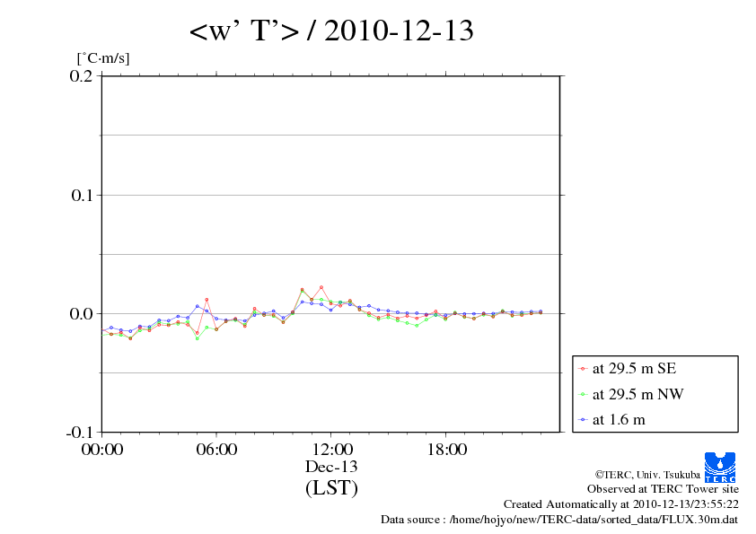Click the chart title "<w' T'> / 2010-12-13"
The width and height of the screenshot is (756, 534).
[x=331, y=31]
